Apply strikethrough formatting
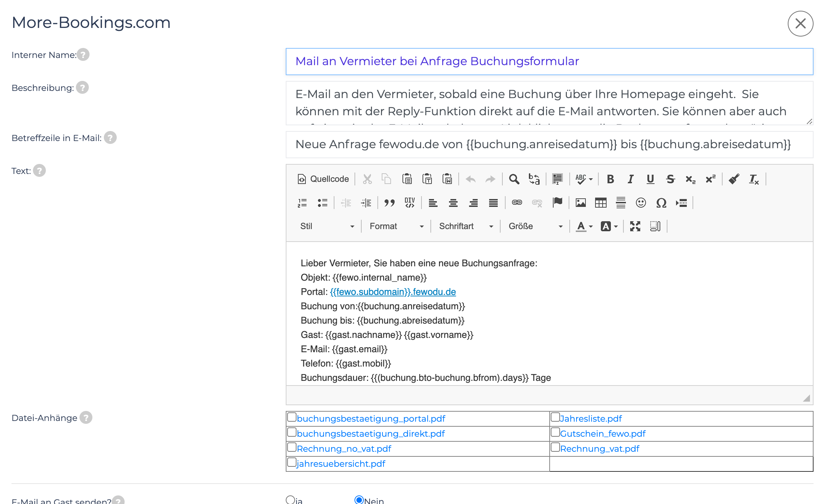 671,179
